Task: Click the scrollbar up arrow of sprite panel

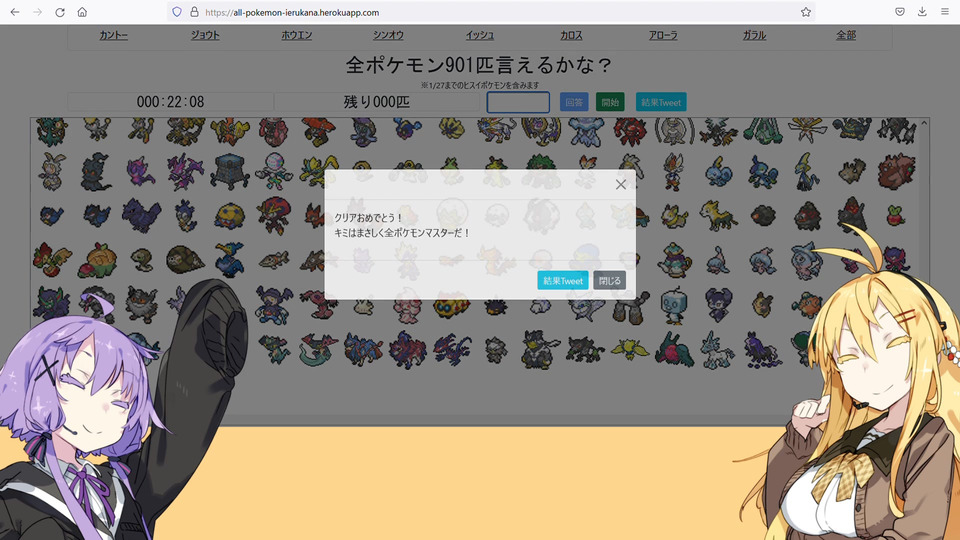Action: (x=924, y=124)
